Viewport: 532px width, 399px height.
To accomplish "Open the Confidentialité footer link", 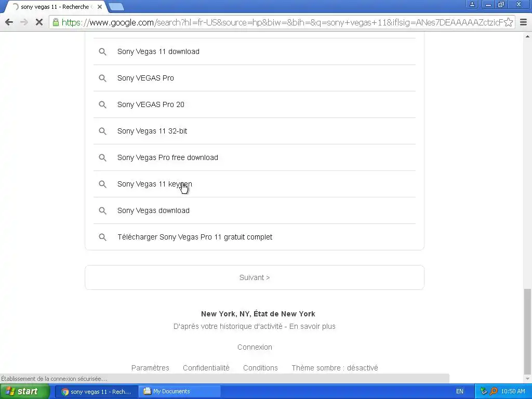I will (x=206, y=368).
